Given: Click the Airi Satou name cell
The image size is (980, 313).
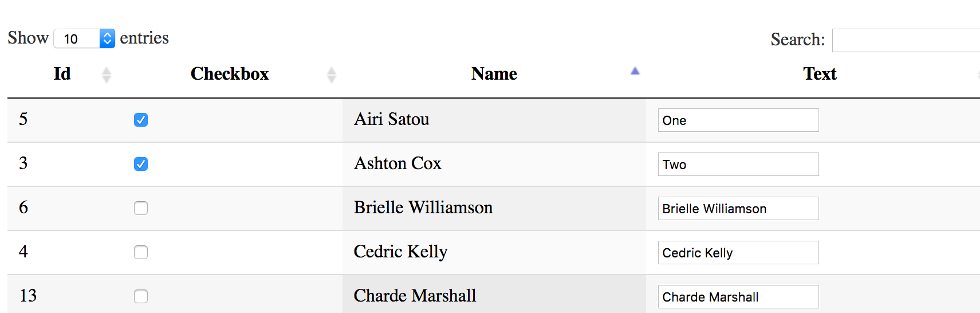Looking at the screenshot, I should tap(392, 119).
